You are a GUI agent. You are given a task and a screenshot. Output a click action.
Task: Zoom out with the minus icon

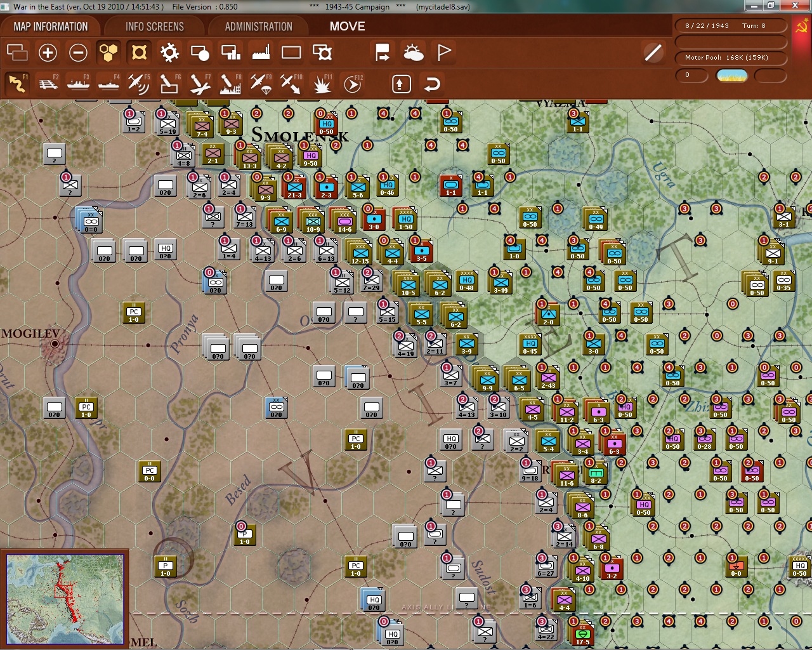point(78,52)
